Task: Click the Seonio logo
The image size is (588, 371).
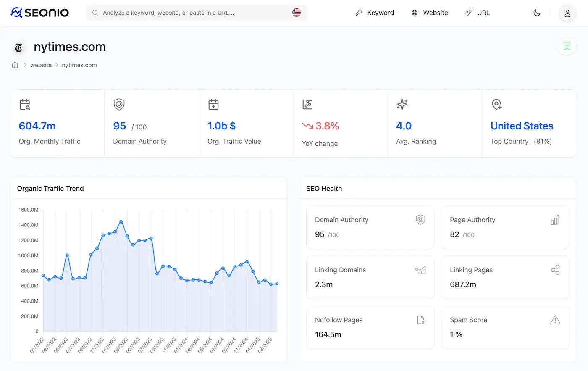Action: [x=40, y=13]
